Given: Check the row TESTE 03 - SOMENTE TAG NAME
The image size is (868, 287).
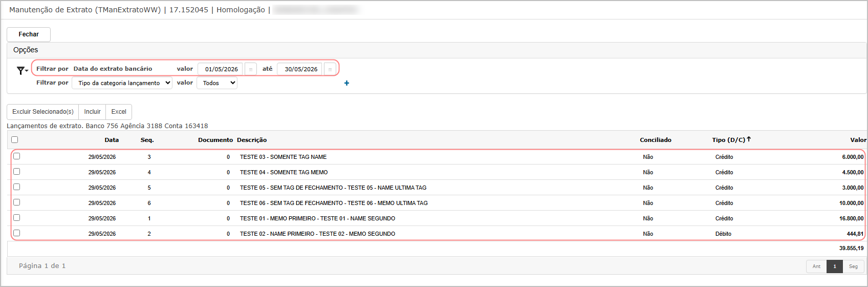Looking at the screenshot, I should [16, 156].
